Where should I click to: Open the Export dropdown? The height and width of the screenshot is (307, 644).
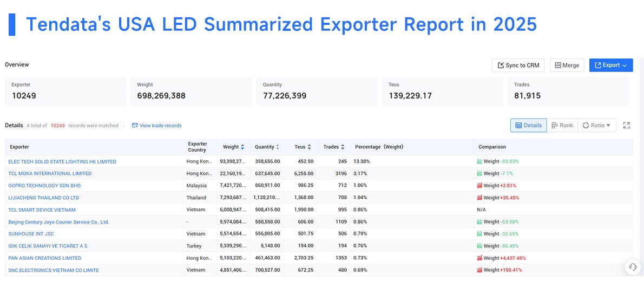coord(611,66)
